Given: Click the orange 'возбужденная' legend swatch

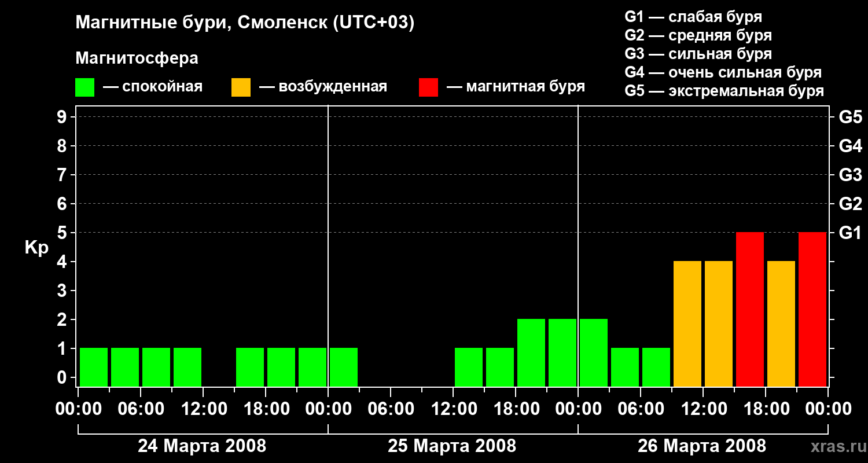Looking at the screenshot, I should 241,87.
